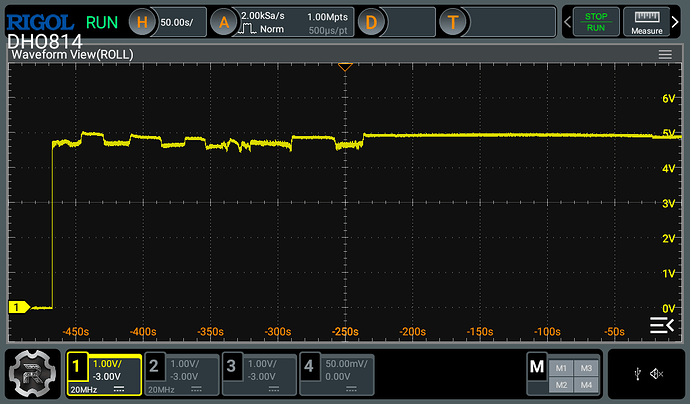Select math channel M4
Screen dimensions: 690x404
[x=586, y=385]
